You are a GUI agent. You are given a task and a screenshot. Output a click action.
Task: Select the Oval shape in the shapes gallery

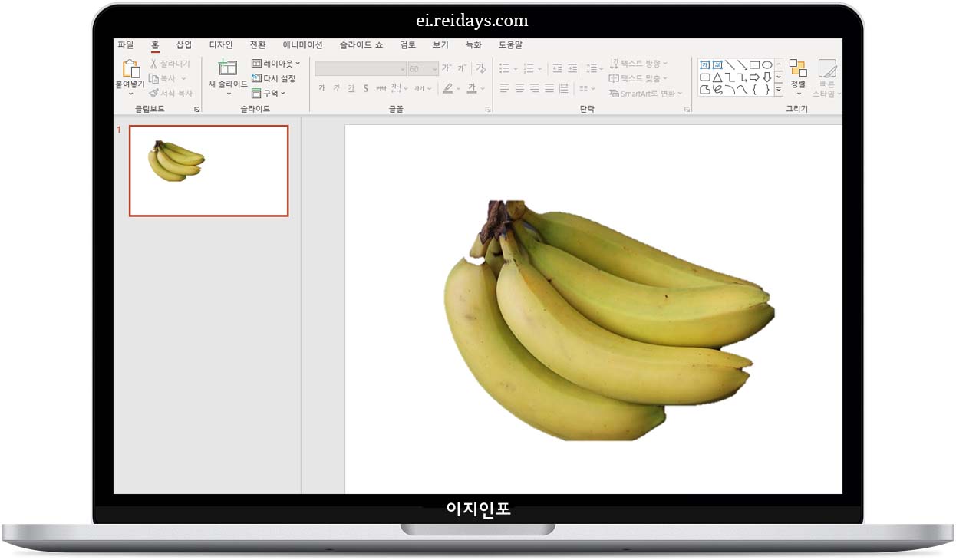(768, 65)
